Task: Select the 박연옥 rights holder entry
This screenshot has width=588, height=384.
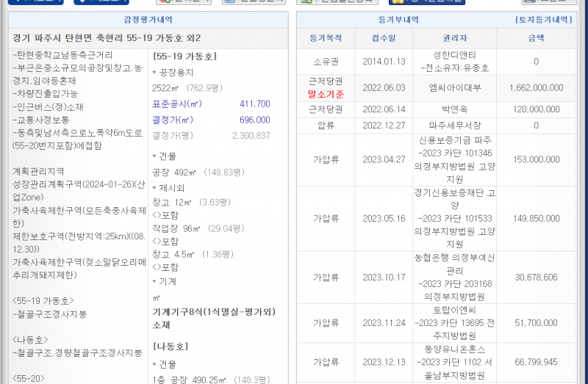Action: pyautogui.click(x=454, y=109)
